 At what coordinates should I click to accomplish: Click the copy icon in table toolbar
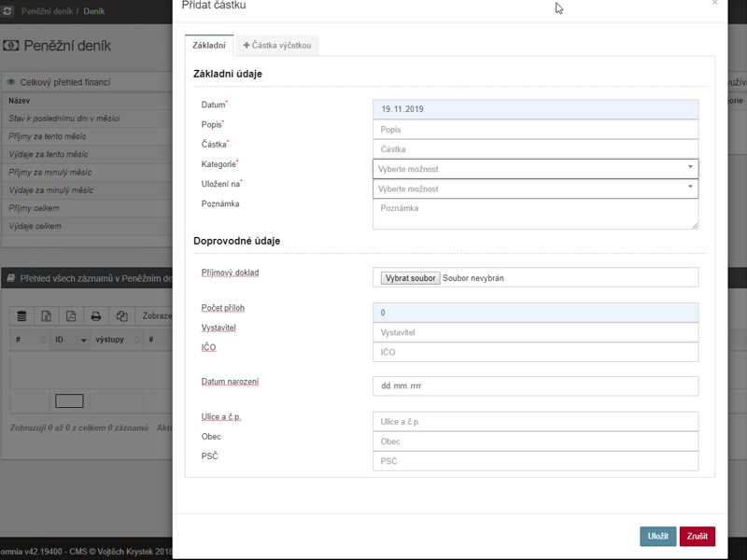coord(121,316)
